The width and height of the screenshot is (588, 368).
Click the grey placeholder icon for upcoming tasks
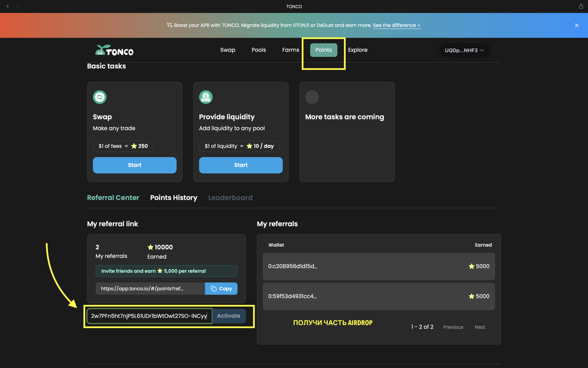[312, 97]
